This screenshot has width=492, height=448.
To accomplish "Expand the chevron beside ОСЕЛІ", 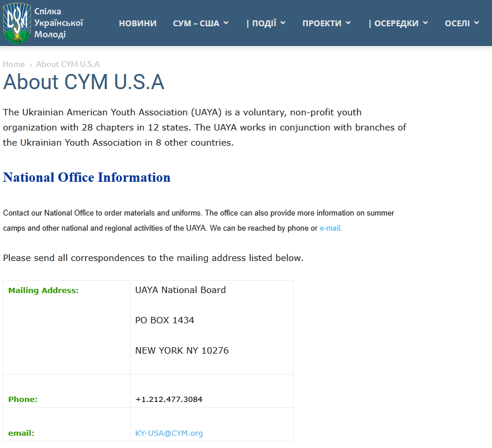I will tap(477, 23).
